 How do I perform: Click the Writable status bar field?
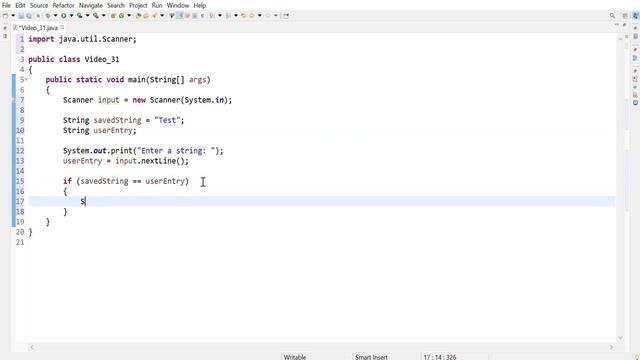295,357
